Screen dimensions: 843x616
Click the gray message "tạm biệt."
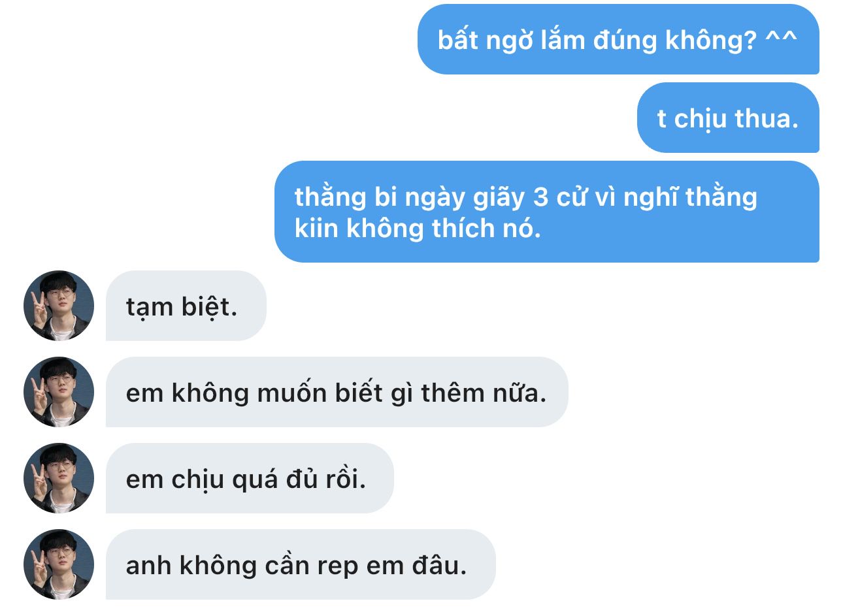(x=186, y=306)
